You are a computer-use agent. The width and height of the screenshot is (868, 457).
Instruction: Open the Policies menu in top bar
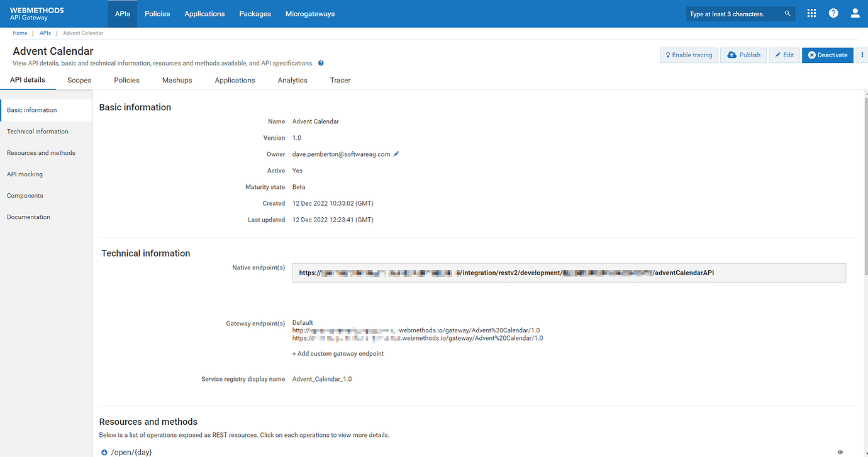click(x=157, y=14)
